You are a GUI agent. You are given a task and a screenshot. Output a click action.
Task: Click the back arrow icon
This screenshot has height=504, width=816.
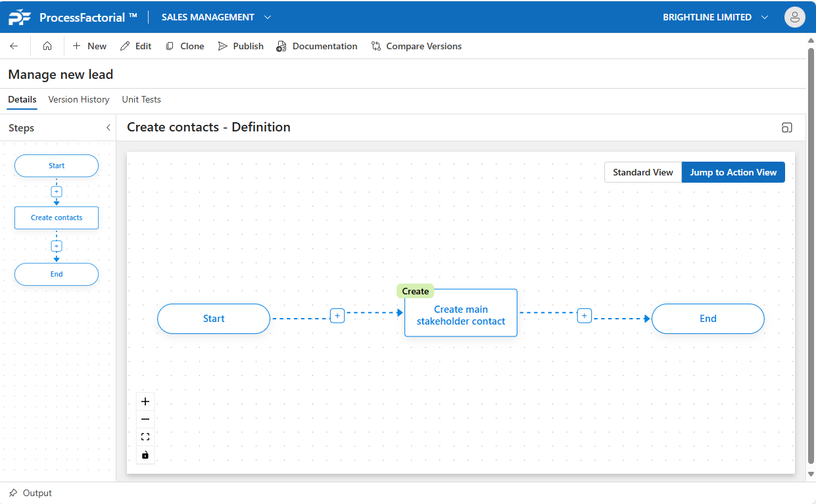[x=14, y=46]
